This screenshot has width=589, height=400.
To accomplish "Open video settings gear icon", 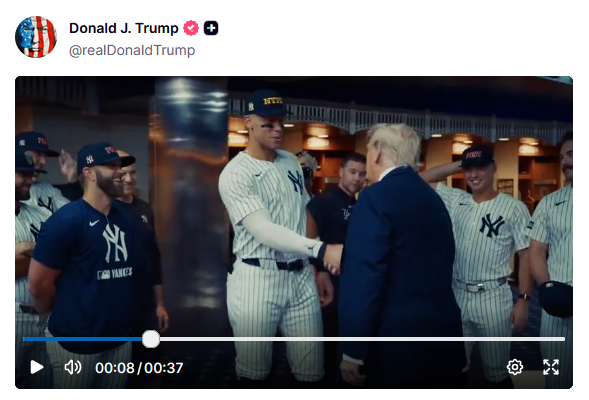I will [515, 367].
